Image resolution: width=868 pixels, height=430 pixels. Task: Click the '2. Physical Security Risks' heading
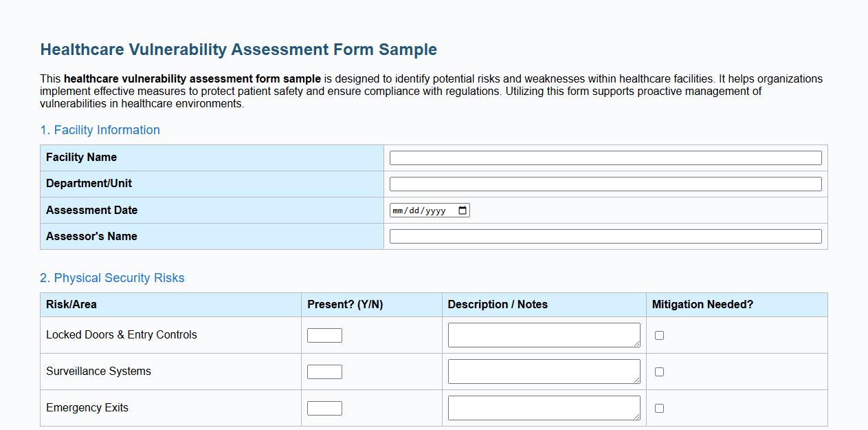click(112, 278)
